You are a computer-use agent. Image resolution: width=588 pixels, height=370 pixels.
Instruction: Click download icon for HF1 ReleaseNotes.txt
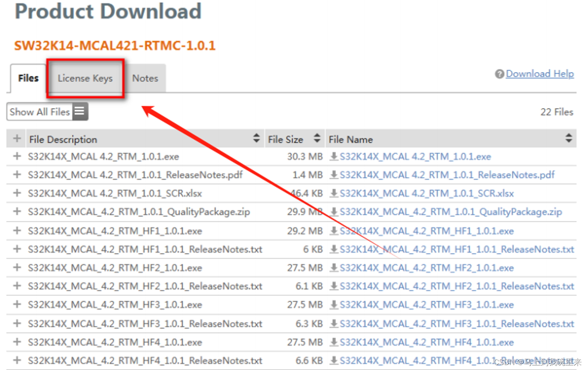pos(334,249)
